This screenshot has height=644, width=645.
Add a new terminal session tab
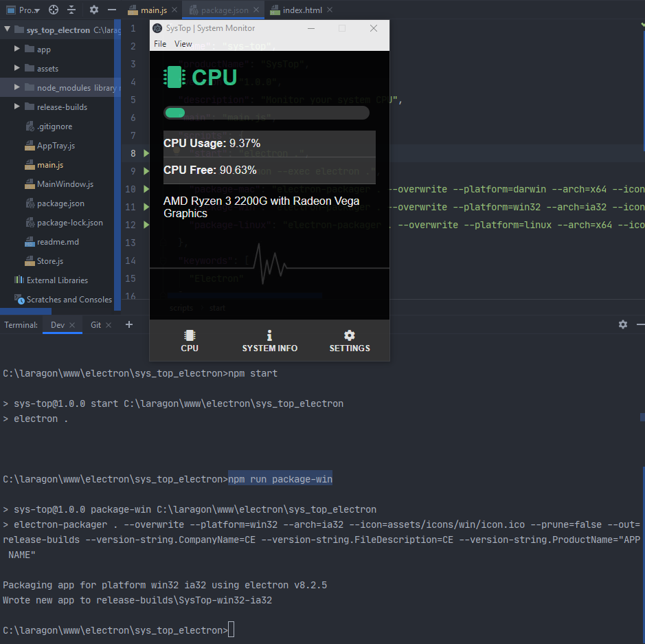tap(129, 324)
